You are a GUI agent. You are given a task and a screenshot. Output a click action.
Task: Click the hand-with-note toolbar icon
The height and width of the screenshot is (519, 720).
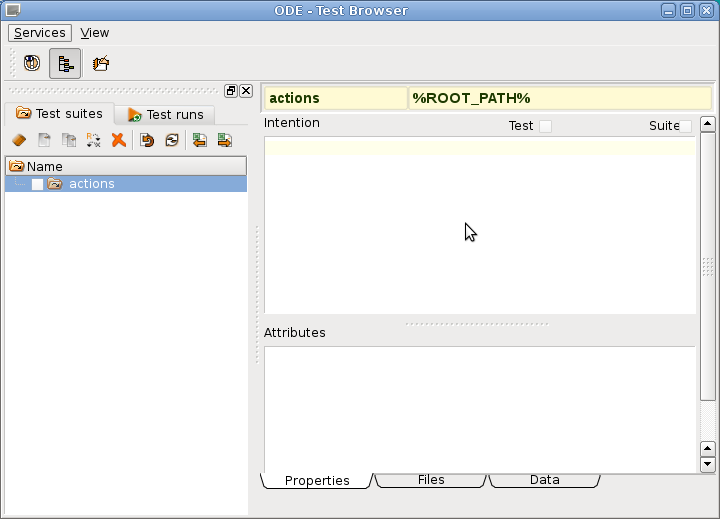click(x=100, y=64)
